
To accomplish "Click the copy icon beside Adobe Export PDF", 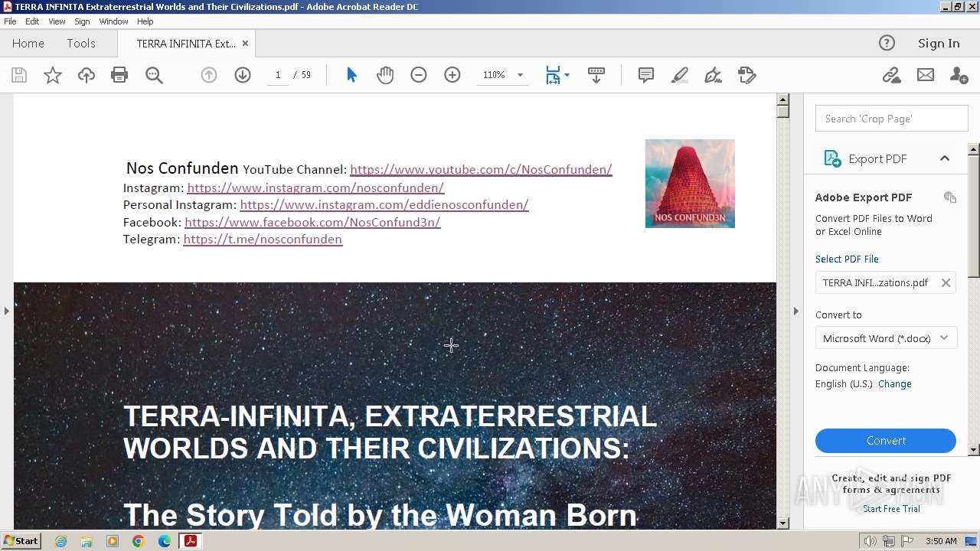I will (x=950, y=197).
